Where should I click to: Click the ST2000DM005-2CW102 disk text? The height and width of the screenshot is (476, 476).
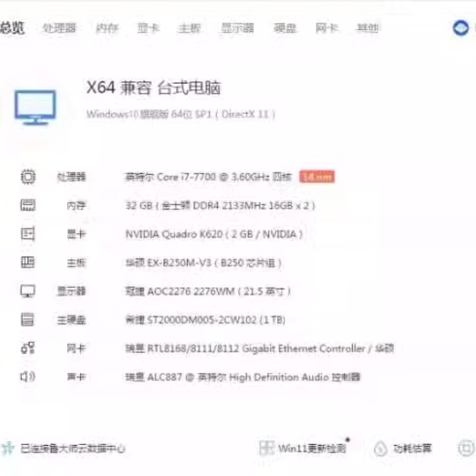pos(205,319)
